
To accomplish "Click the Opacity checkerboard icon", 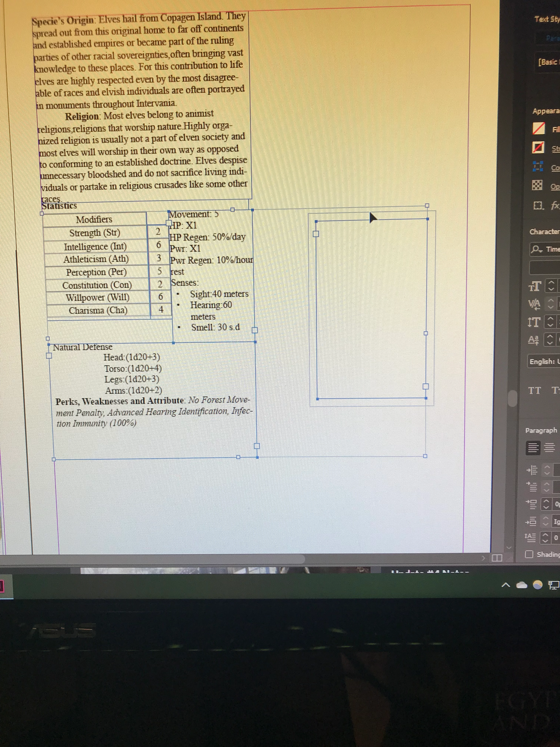I will click(537, 185).
